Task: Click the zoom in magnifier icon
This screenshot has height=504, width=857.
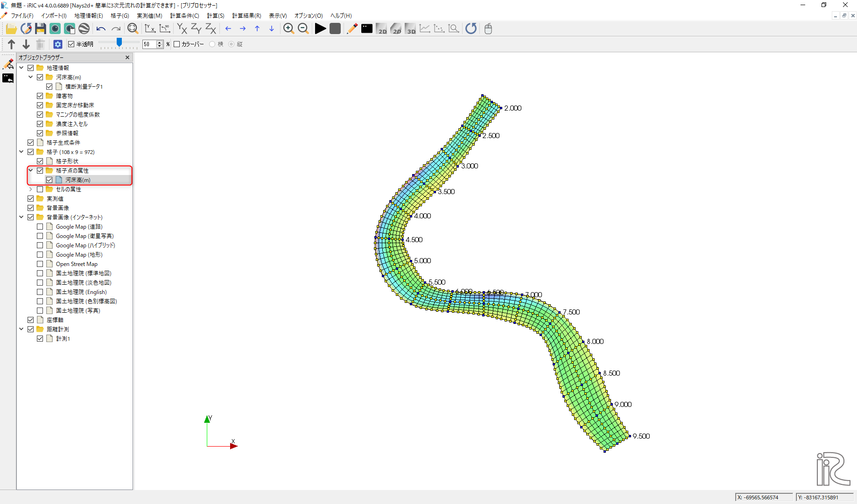Action: point(288,29)
